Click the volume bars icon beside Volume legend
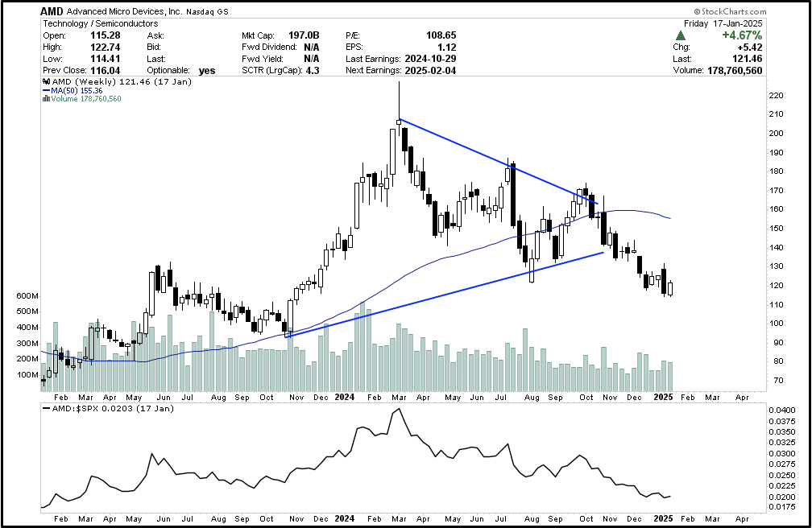Viewport: 812px width, 528px height. coord(46,99)
